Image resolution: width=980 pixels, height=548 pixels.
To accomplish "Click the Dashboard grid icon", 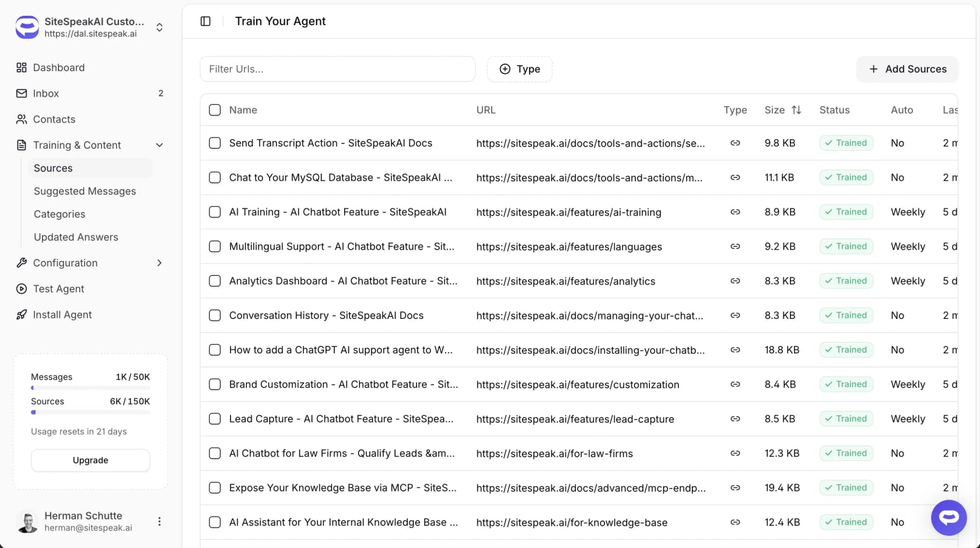I will pos(22,68).
